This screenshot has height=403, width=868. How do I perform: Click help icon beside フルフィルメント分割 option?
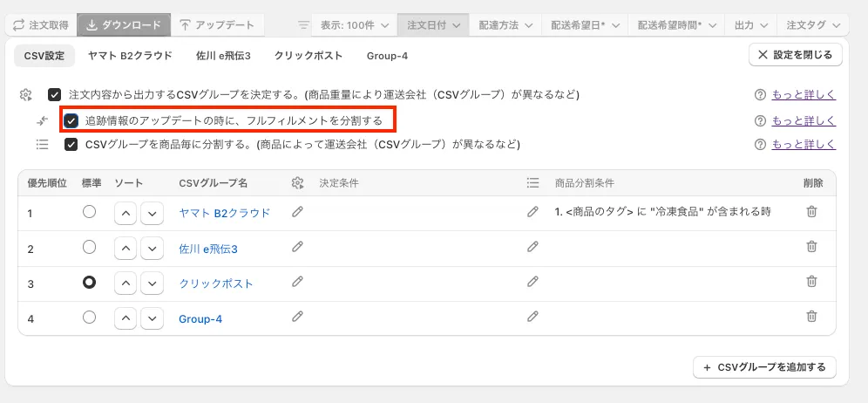point(760,120)
